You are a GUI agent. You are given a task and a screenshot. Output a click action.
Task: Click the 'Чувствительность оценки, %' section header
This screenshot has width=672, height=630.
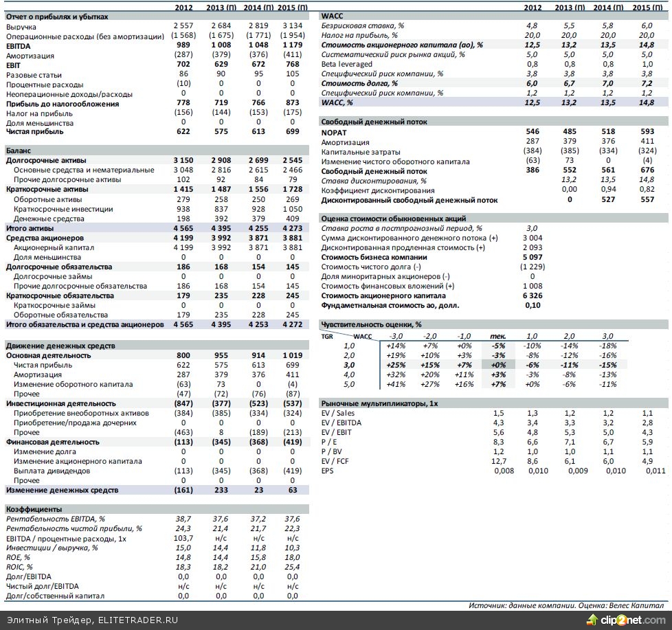371,324
